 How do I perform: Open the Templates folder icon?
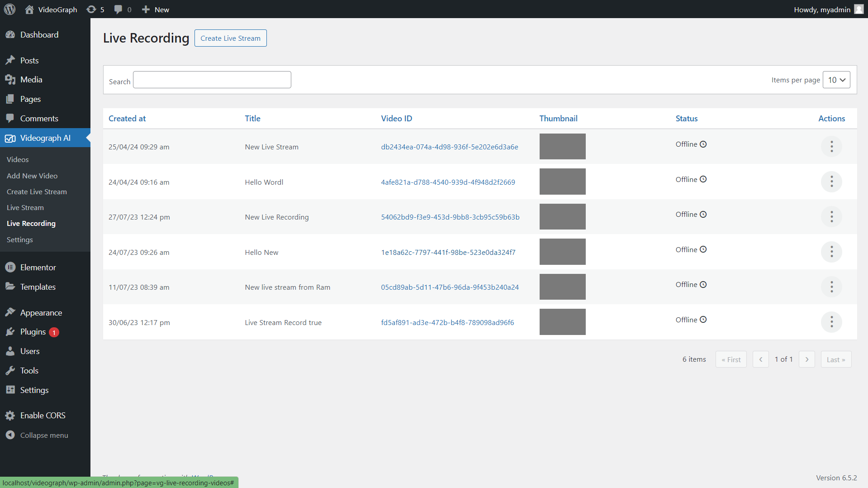pos(10,287)
